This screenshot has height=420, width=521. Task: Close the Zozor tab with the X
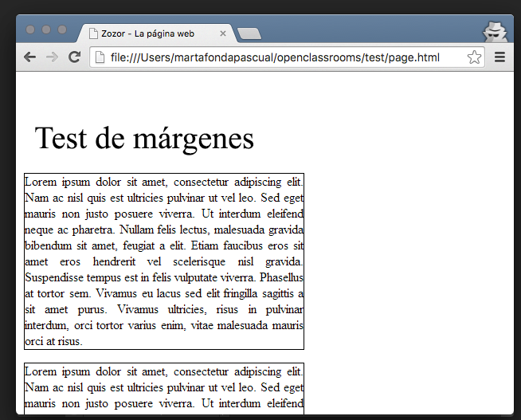(223, 33)
